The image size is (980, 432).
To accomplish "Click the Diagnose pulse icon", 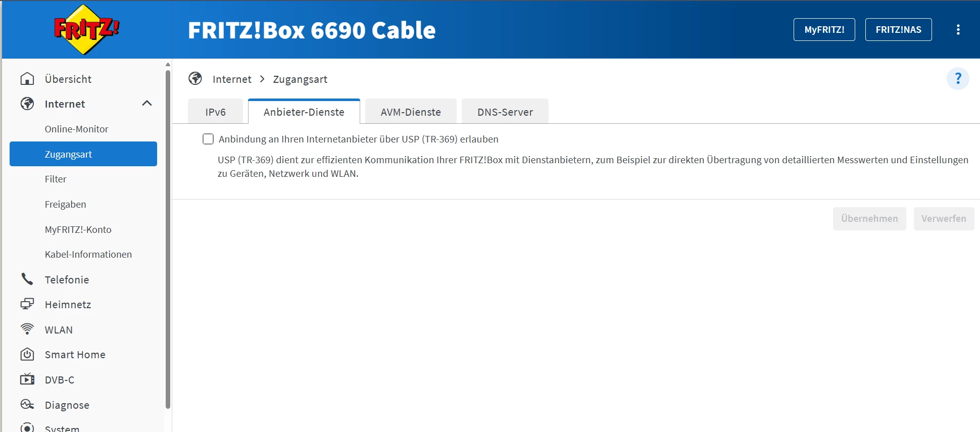I will [27, 405].
